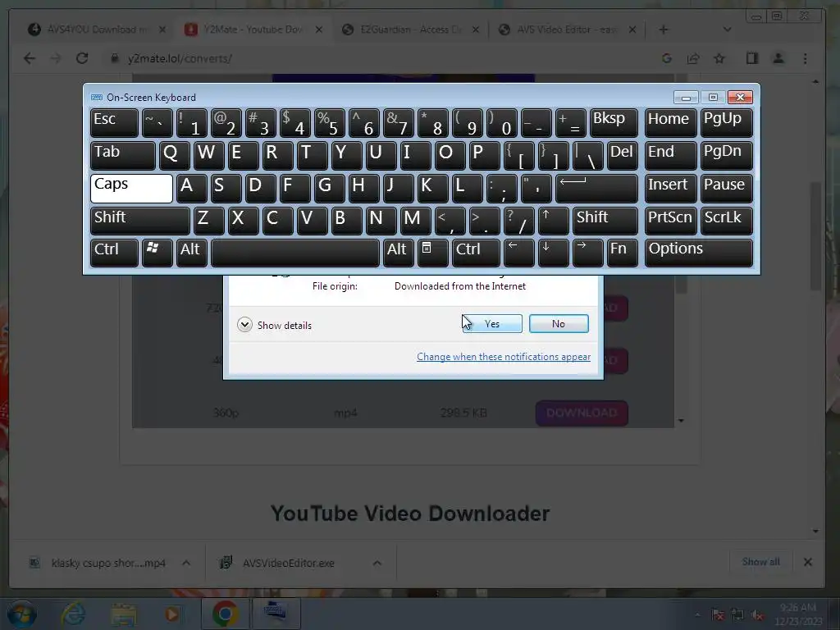Tap the Windows logo key on keyboard

pyautogui.click(x=157, y=253)
